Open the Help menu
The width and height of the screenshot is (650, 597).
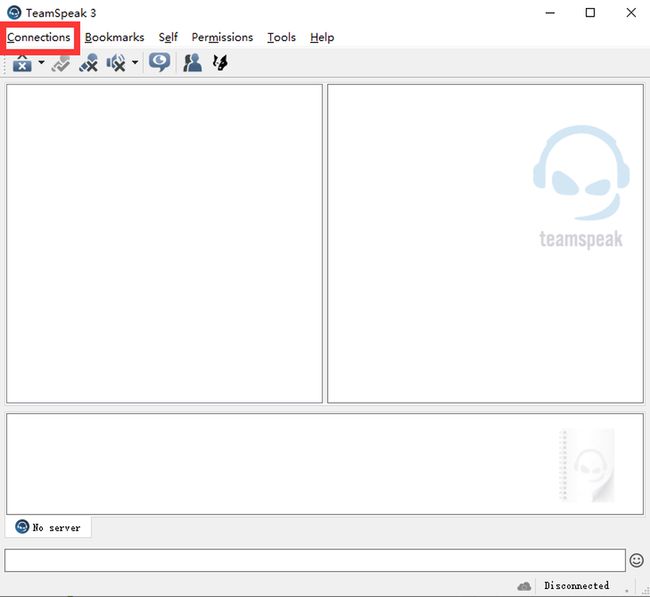322,37
